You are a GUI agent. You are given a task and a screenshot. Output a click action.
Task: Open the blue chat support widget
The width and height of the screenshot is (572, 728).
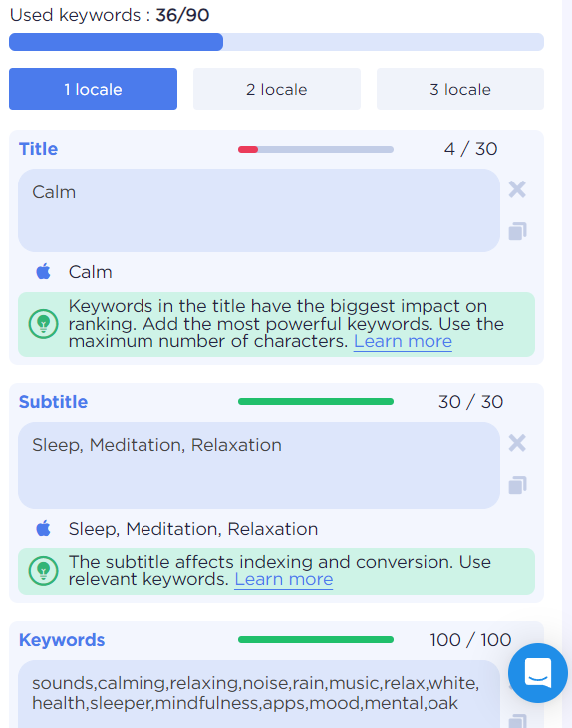(x=538, y=673)
